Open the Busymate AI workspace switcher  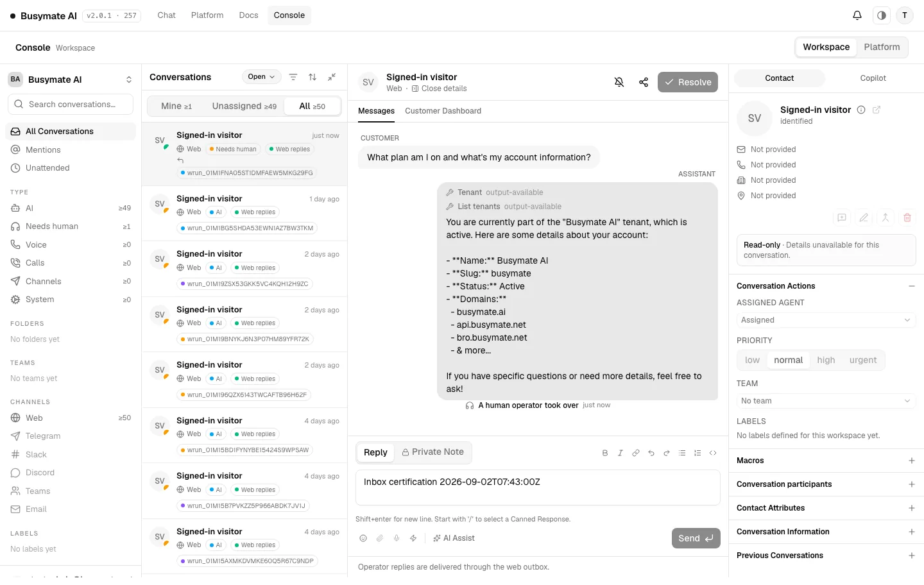(x=71, y=80)
